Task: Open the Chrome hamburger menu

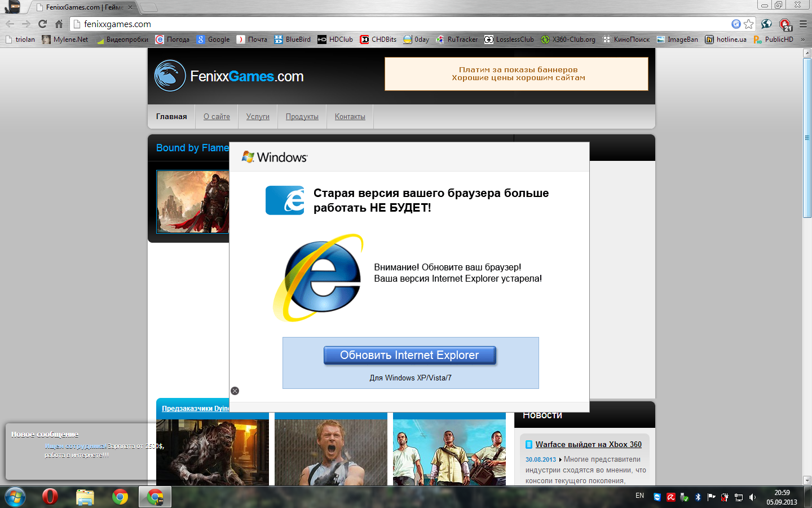Action: tap(803, 24)
